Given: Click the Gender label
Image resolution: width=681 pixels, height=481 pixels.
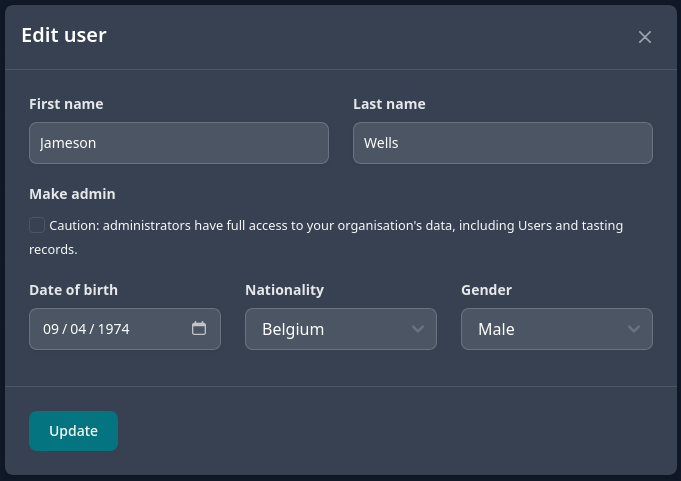Looking at the screenshot, I should (486, 290).
